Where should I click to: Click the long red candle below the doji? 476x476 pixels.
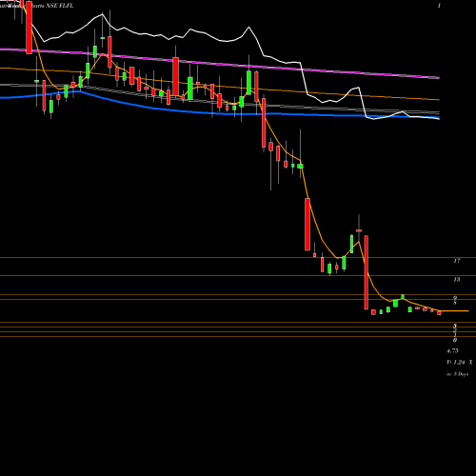[x=367, y=272]
